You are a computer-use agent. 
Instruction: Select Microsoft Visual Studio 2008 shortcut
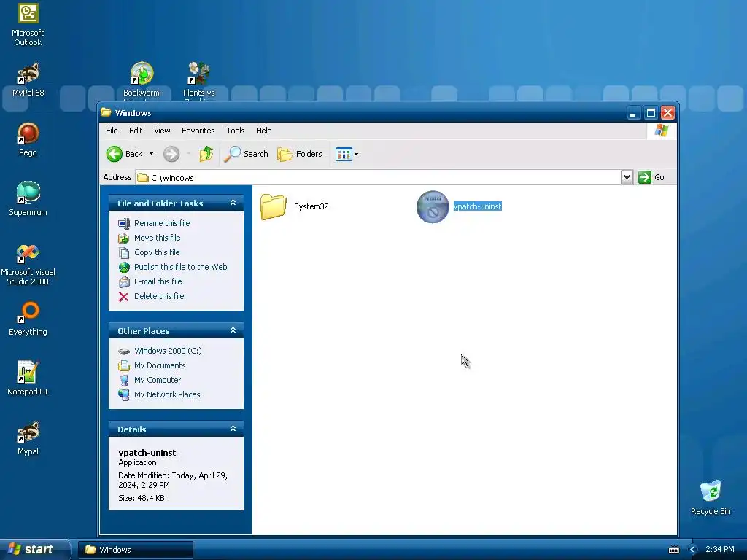(x=28, y=265)
